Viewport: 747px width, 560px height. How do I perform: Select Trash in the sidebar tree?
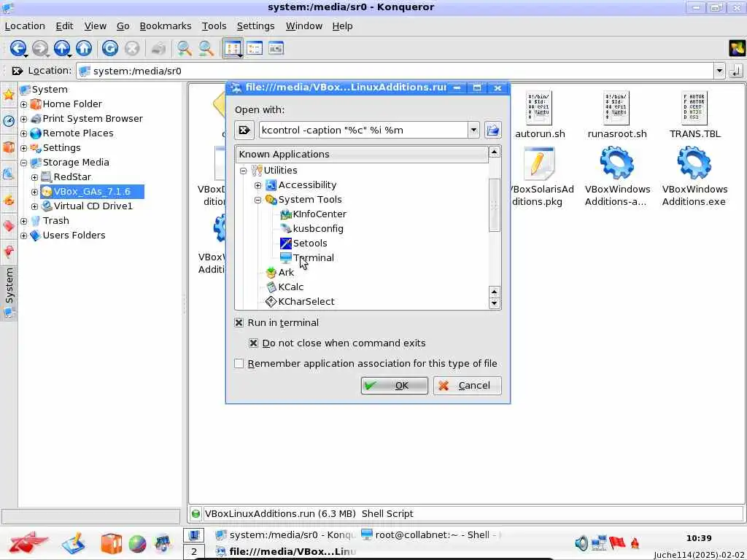point(55,221)
